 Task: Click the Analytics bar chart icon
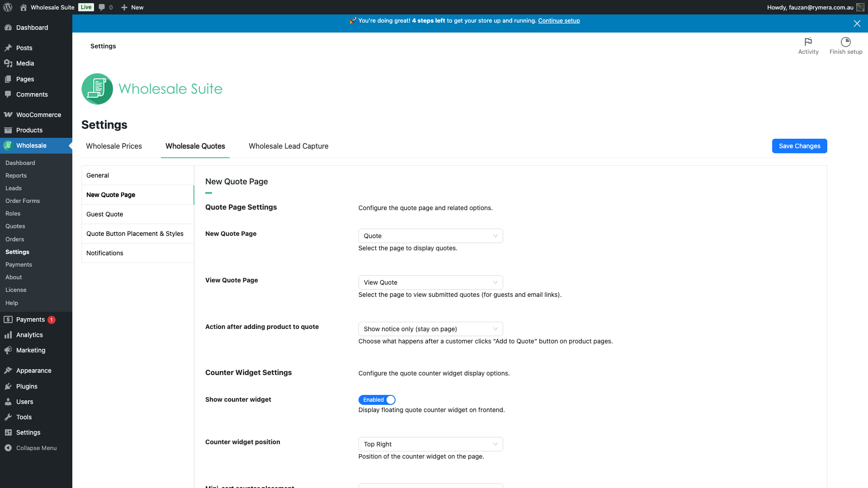(8, 335)
